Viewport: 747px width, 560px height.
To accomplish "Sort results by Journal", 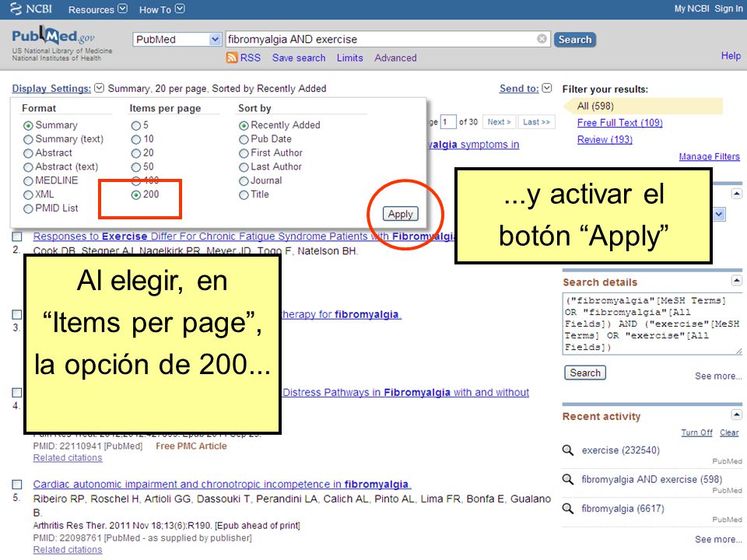I will click(244, 181).
